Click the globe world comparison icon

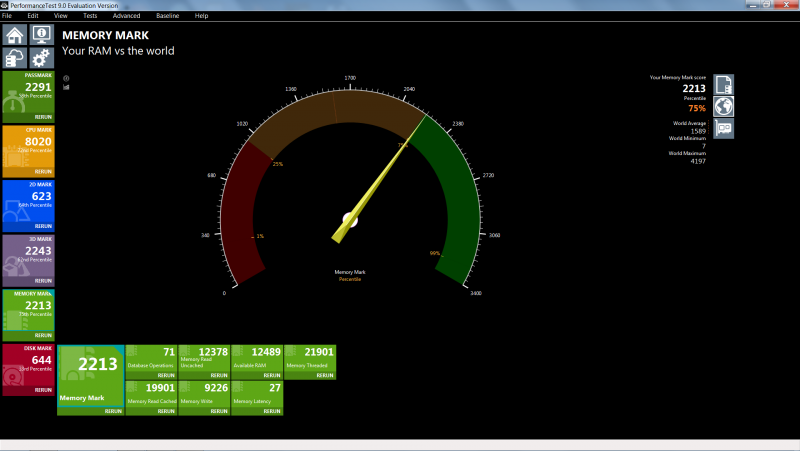724,106
